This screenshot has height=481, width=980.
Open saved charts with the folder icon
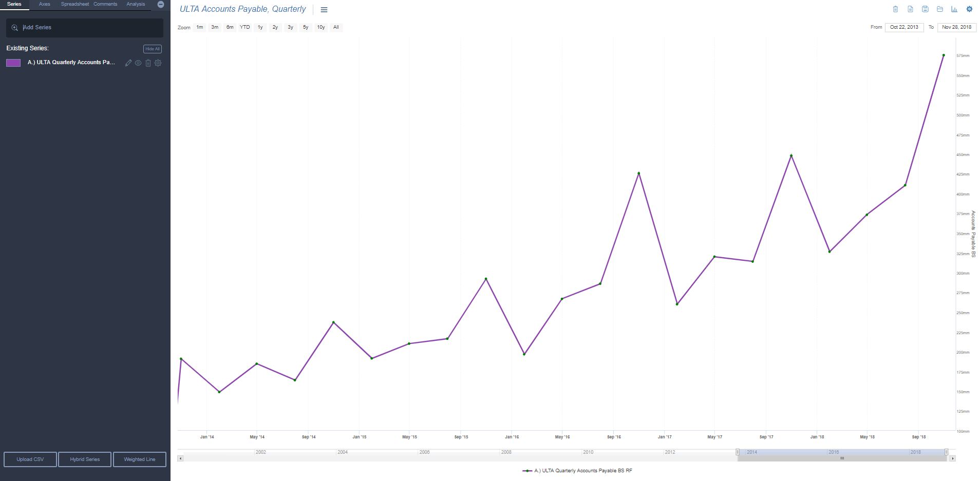point(940,9)
